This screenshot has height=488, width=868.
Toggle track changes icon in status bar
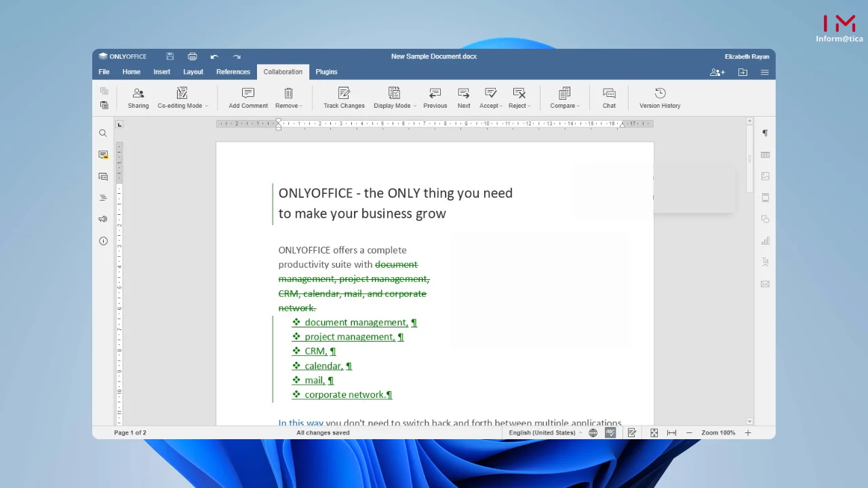point(632,432)
